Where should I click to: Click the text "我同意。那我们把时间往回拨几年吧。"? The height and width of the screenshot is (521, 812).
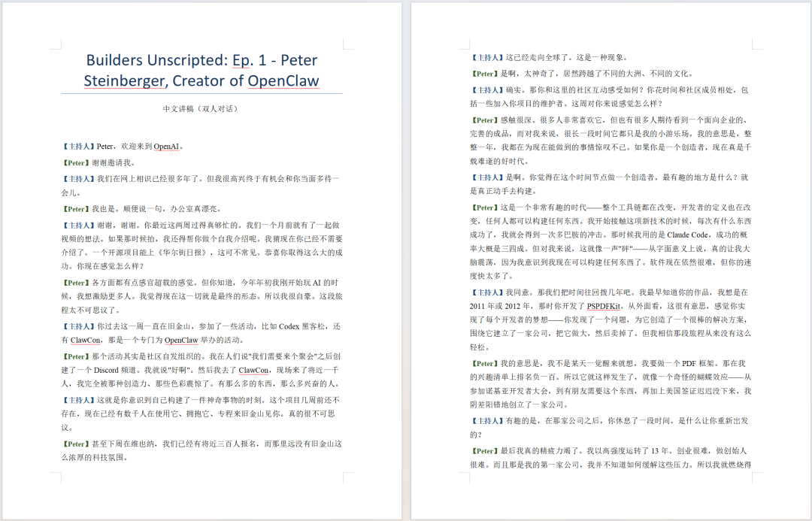coord(571,292)
